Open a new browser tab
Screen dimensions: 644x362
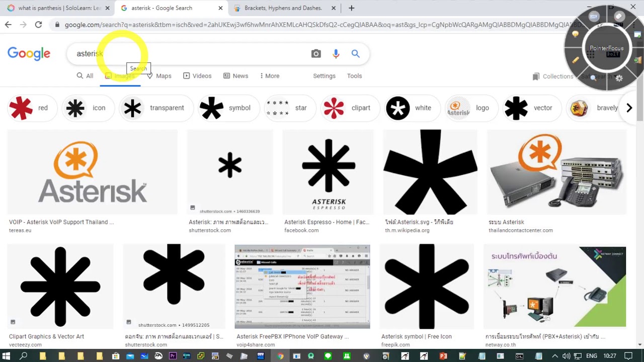(351, 8)
